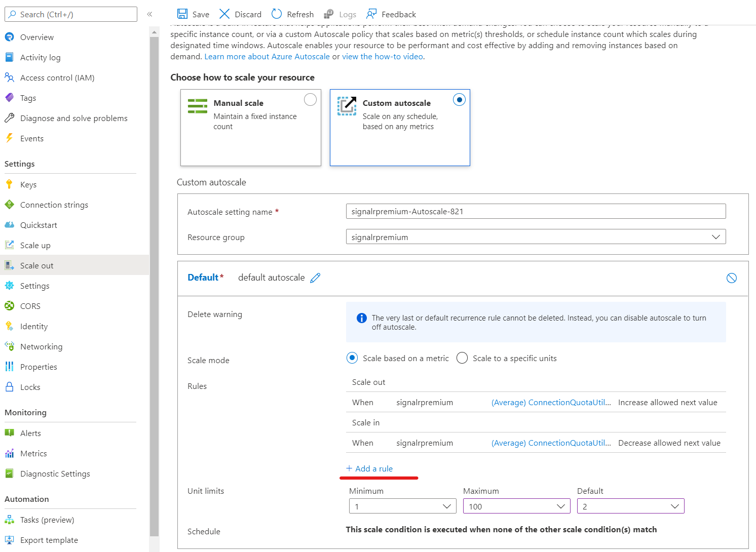Choose Scale based on a metric
Viewport: 756px width, 552px height.
click(352, 358)
